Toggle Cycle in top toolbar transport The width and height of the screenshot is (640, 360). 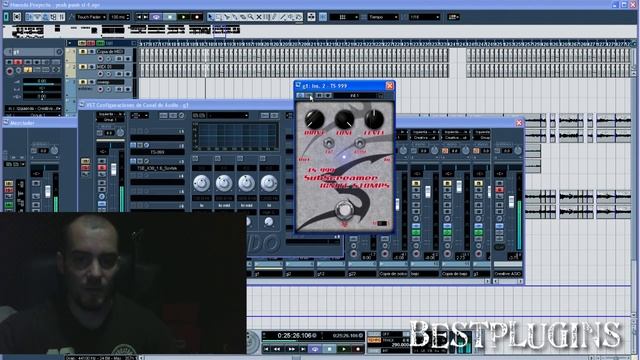pos(156,17)
